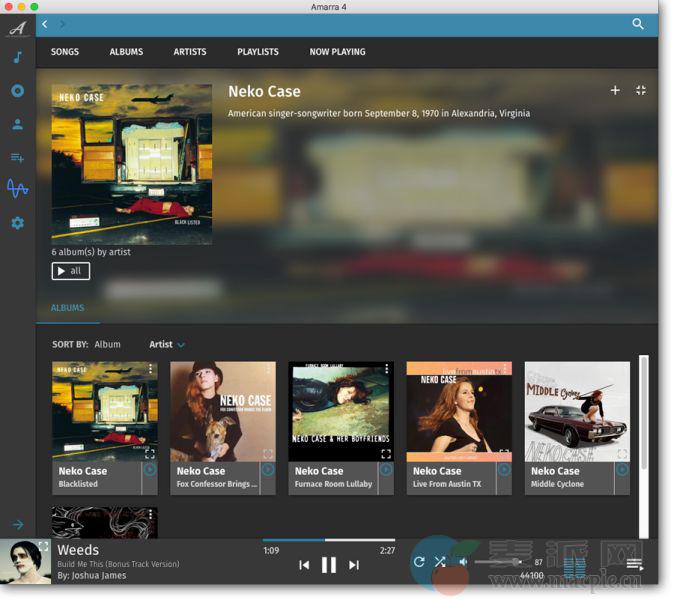Switch to the PLAYLISTS tab
674x600 pixels.
point(258,52)
